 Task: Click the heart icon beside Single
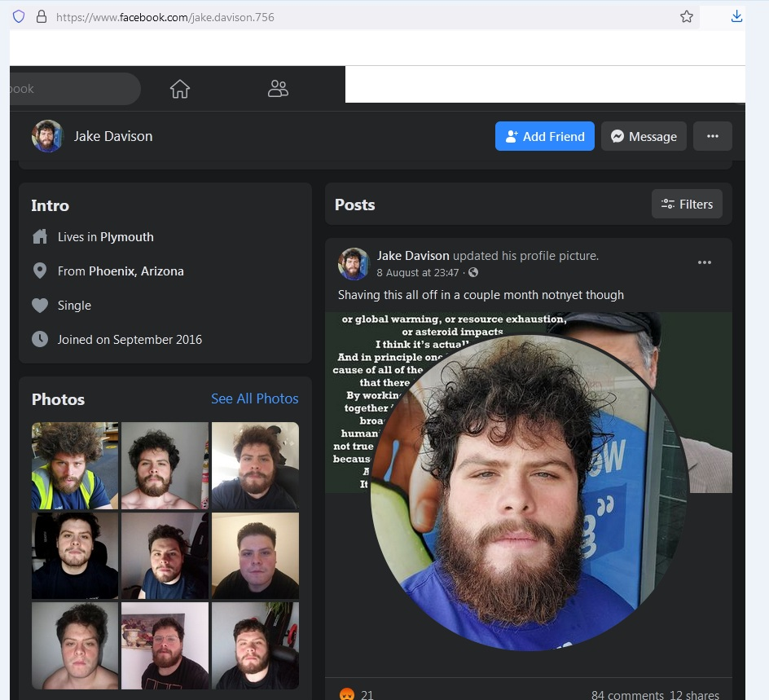tap(40, 305)
